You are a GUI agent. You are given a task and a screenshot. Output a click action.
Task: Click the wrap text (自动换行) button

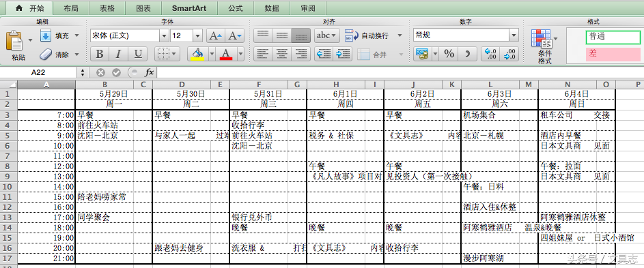[x=367, y=35]
